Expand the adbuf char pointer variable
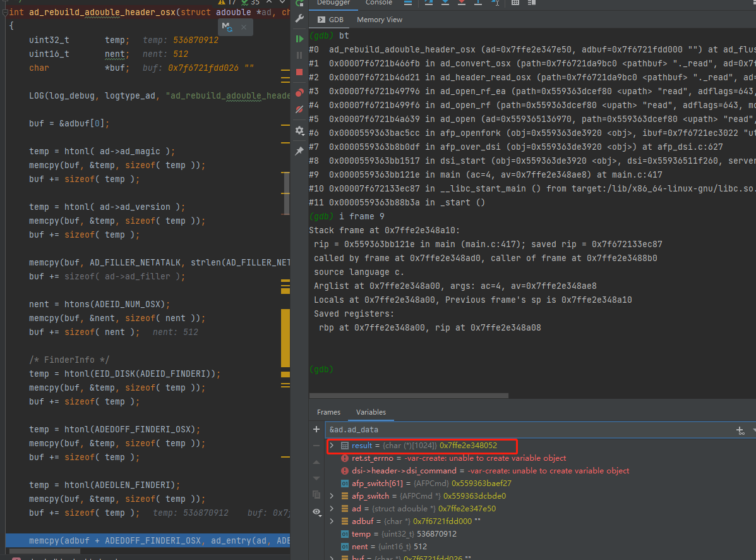The image size is (756, 560). click(x=332, y=521)
